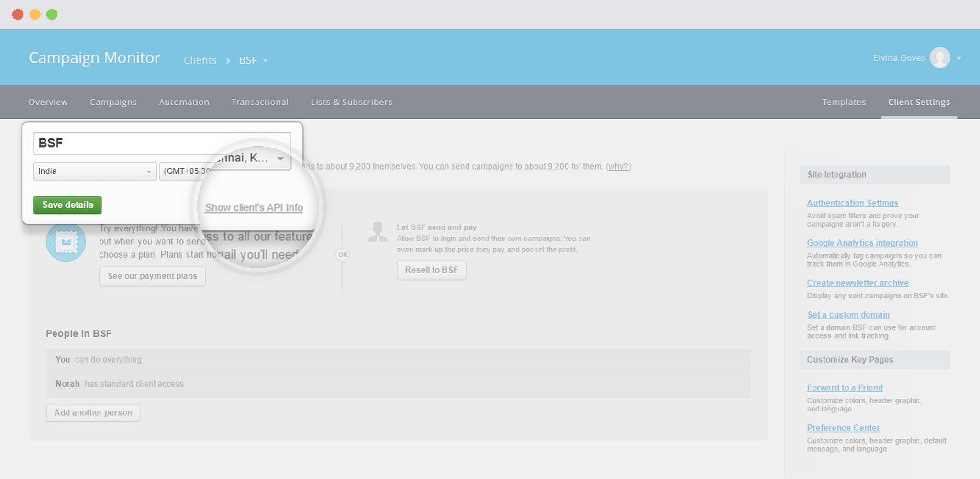Go to Lists & Subscribers
Screen dimensions: 980x479
point(351,102)
